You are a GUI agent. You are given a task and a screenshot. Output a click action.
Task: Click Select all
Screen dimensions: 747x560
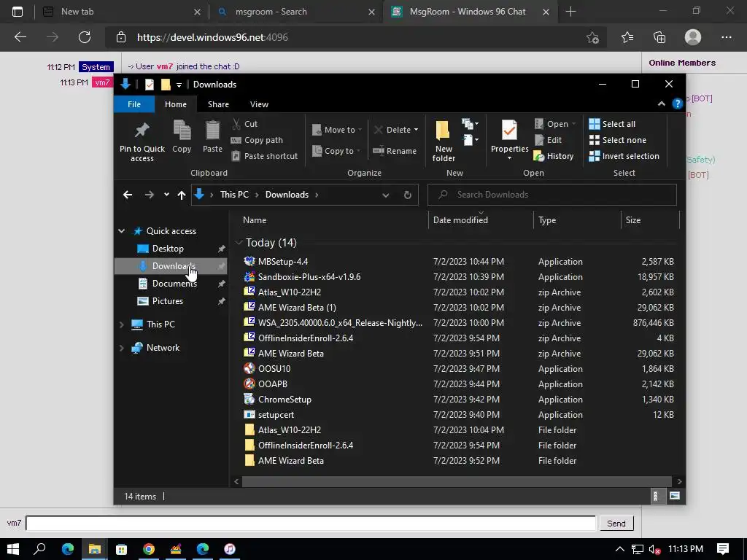(x=612, y=124)
